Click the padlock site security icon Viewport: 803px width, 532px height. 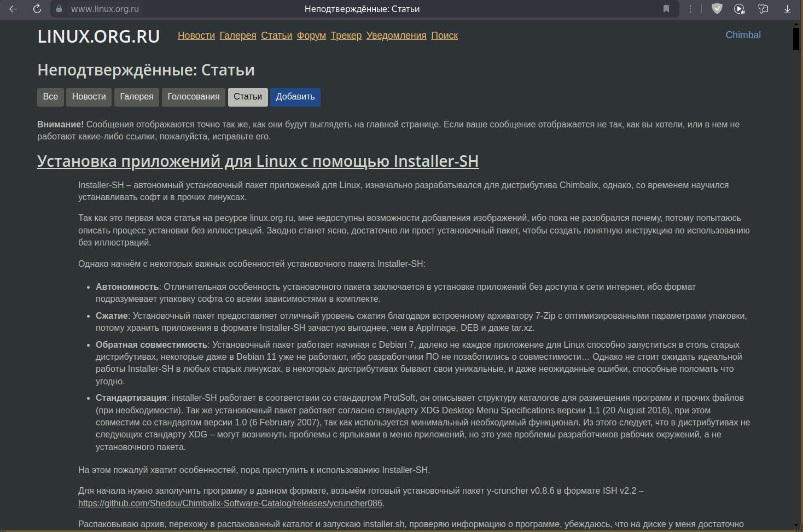pos(60,9)
